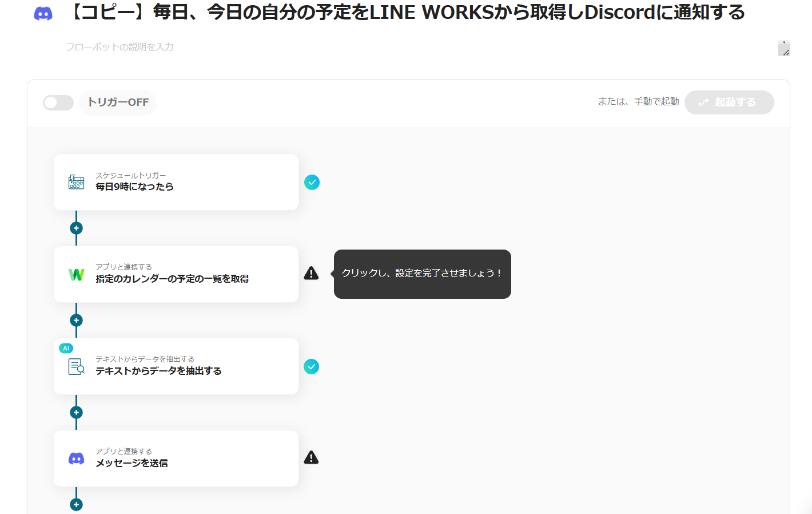This screenshot has width=812, height=514.
Task: Click the green checkmark beside 毎日9時になったら
Action: (312, 182)
